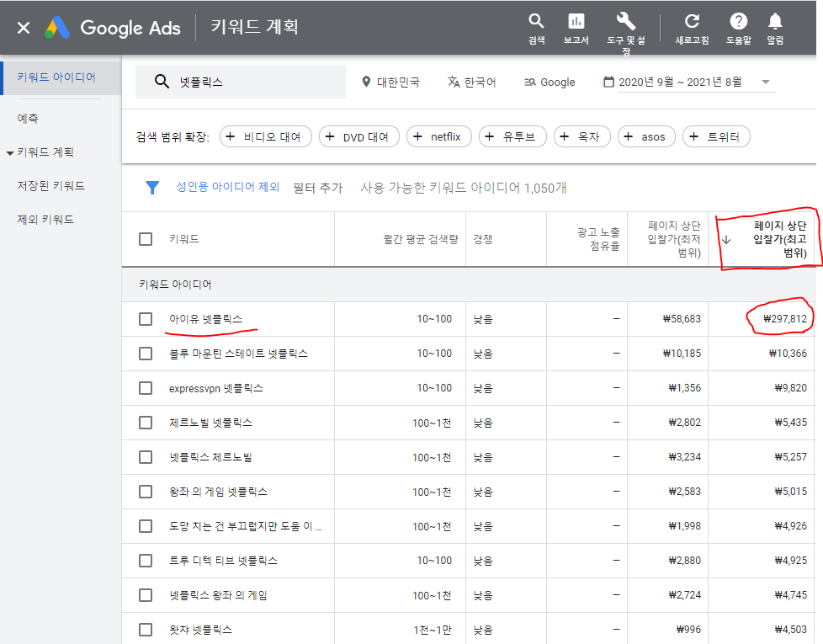The width and height of the screenshot is (823, 644).
Task: Click the ₩58,683 low-range bid value
Action: point(682,319)
